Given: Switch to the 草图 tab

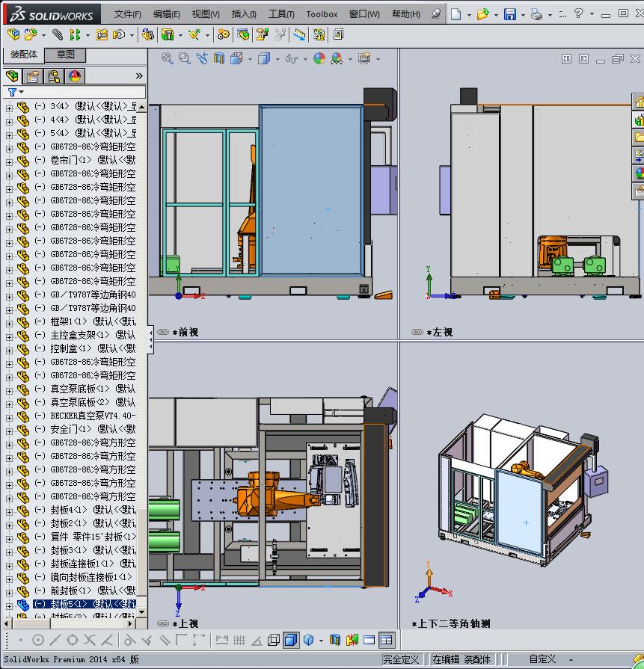Looking at the screenshot, I should tap(65, 55).
